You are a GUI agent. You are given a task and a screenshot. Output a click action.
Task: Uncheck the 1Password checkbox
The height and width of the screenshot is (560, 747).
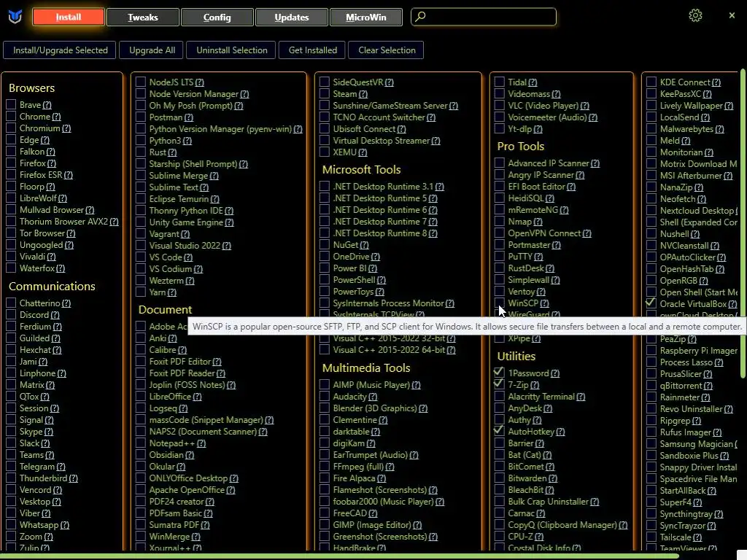coord(499,373)
